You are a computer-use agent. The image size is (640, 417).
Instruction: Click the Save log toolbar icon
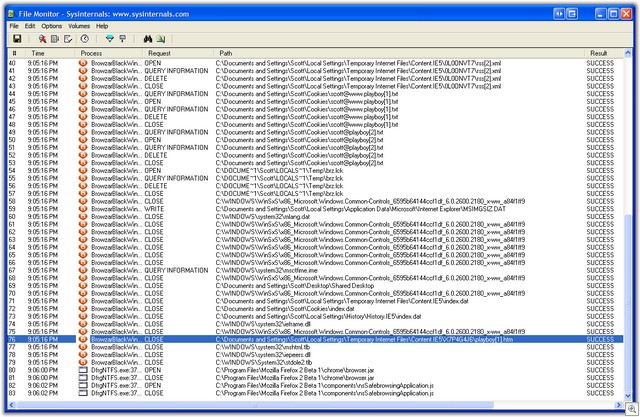tap(17, 39)
